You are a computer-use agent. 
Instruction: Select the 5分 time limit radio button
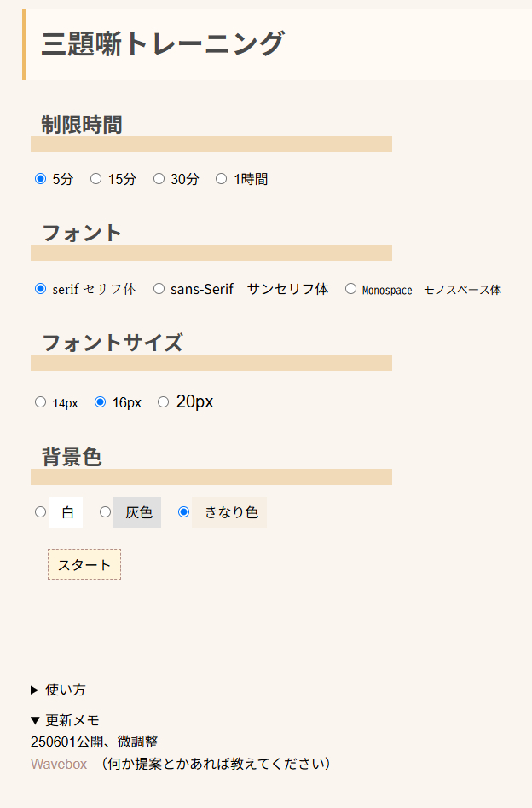pyautogui.click(x=40, y=179)
